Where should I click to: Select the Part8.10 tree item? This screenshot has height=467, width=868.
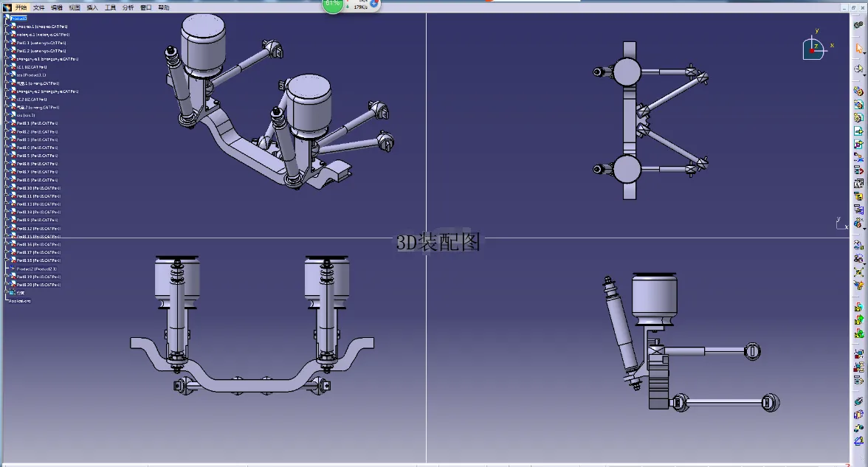coord(38,188)
